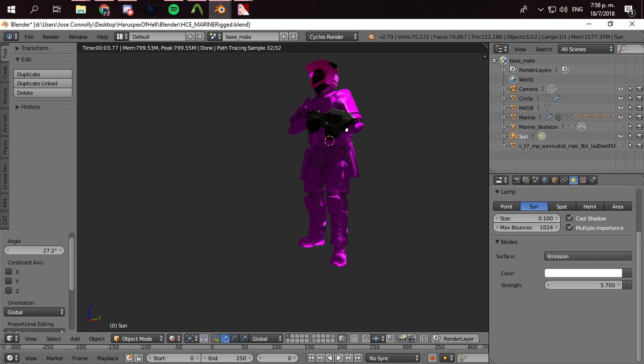644x364 pixels.
Task: Enable the X constraint axis checkbox
Action: click(9, 272)
